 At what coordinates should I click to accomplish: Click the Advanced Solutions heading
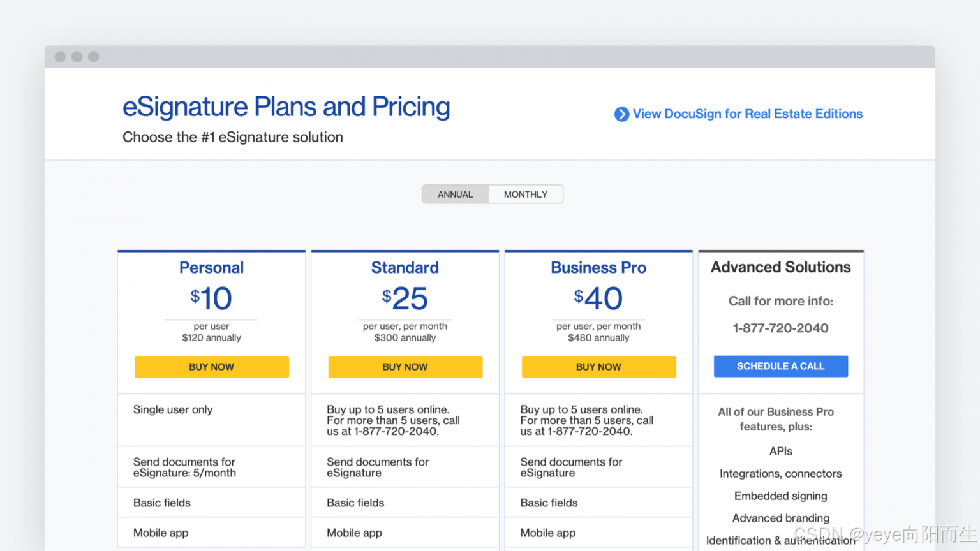click(781, 267)
